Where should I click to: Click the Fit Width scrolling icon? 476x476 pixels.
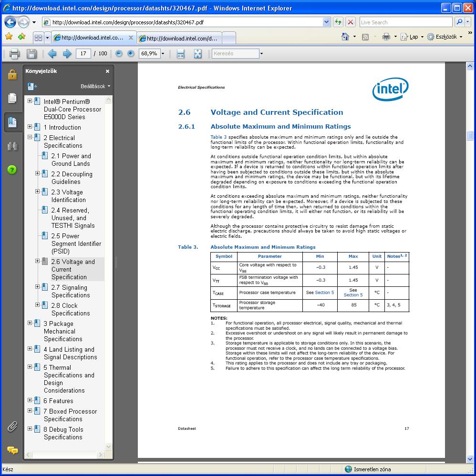tap(181, 54)
